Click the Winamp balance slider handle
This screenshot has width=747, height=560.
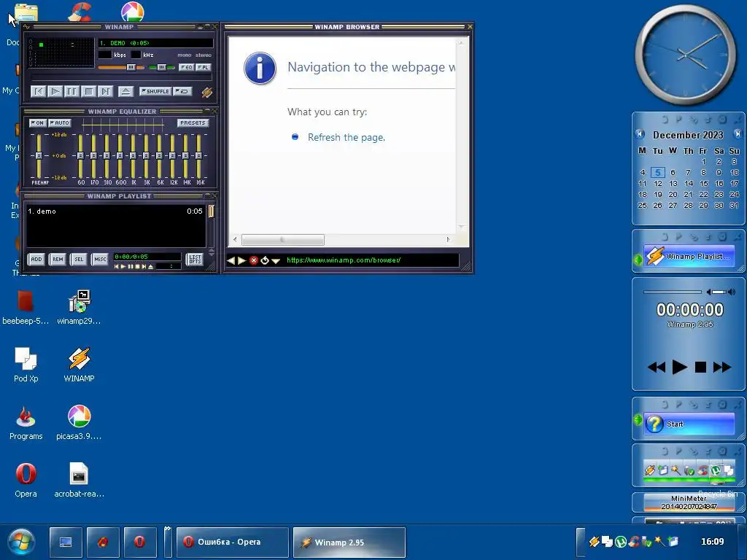pos(161,68)
